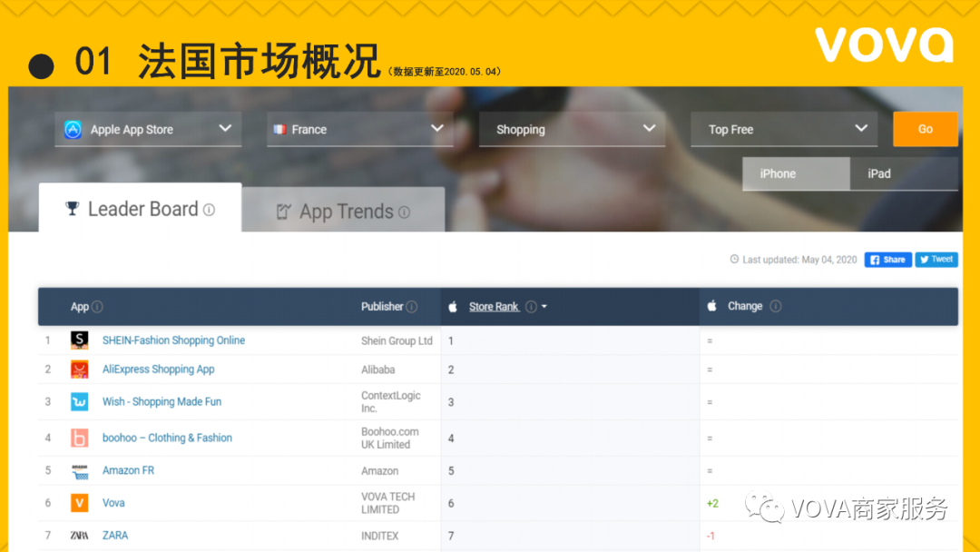Click the ContextLogic Inc. publisher text

coord(391,402)
